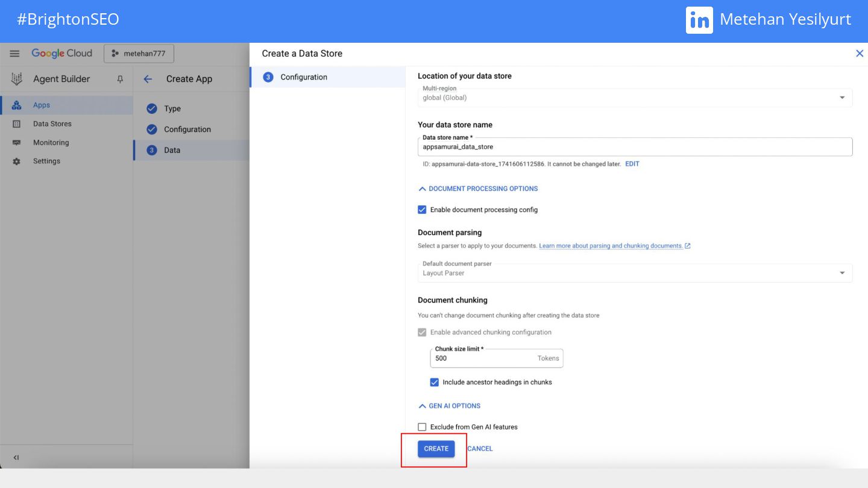868x488 pixels.
Task: Click EDIT next to data store ID
Action: pos(632,164)
